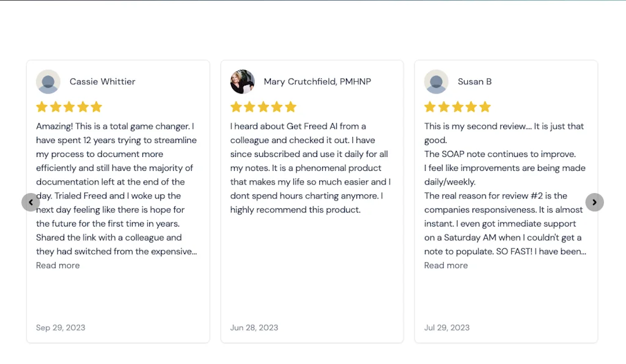The height and width of the screenshot is (364, 626).
Task: Click the name Mary Crutchfield, PMHNP
Action: 317,82
